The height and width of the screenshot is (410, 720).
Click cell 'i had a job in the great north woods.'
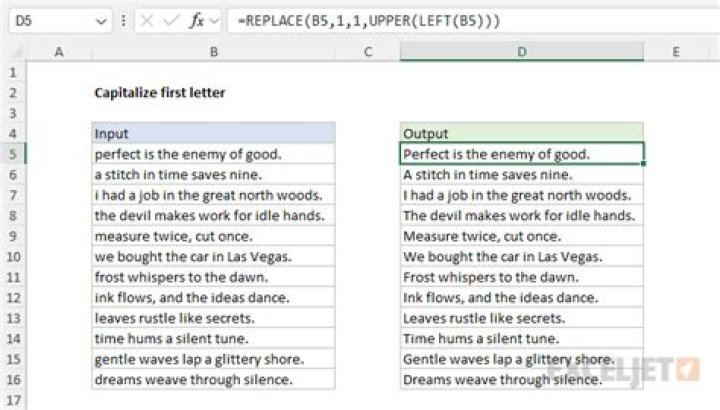pos(214,195)
